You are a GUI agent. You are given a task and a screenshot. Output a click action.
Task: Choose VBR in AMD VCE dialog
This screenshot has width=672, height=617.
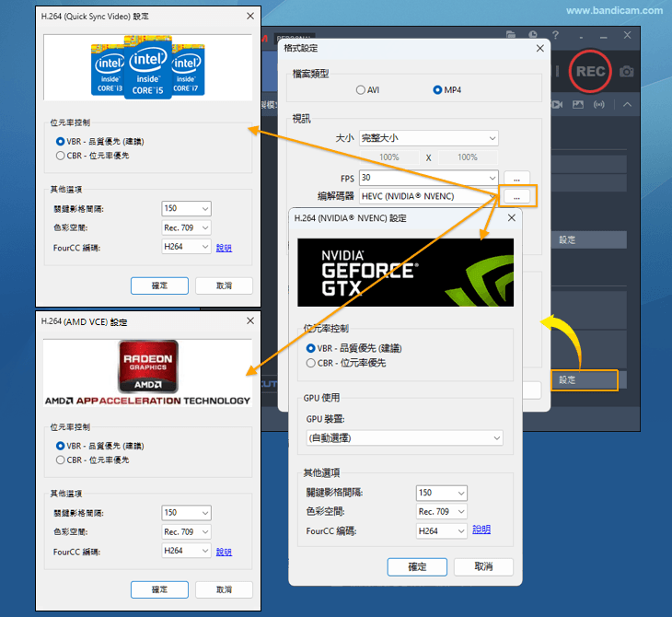pyautogui.click(x=99, y=446)
